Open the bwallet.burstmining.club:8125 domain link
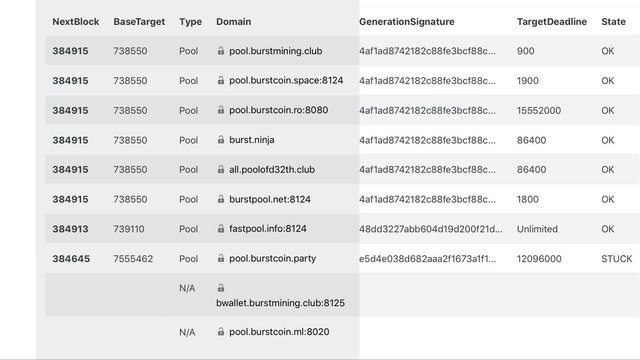The width and height of the screenshot is (640, 360). pyautogui.click(x=280, y=303)
